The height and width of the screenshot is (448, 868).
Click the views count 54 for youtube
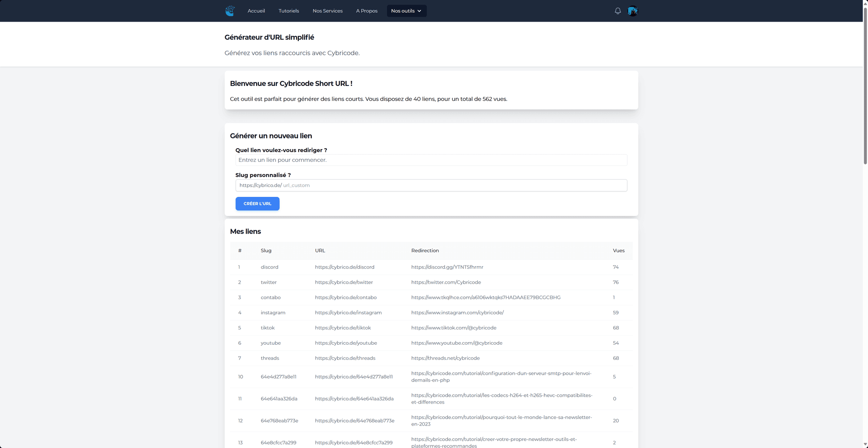pos(616,343)
